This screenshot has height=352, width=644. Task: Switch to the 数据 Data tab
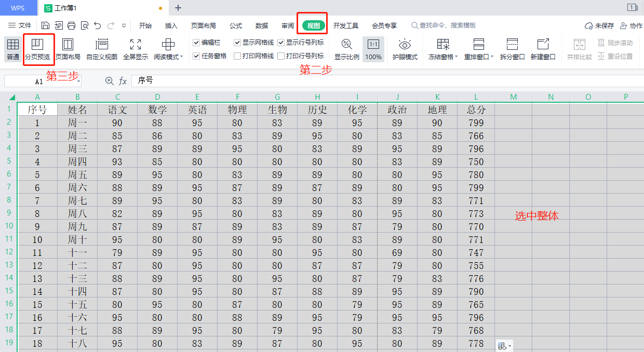(x=262, y=25)
